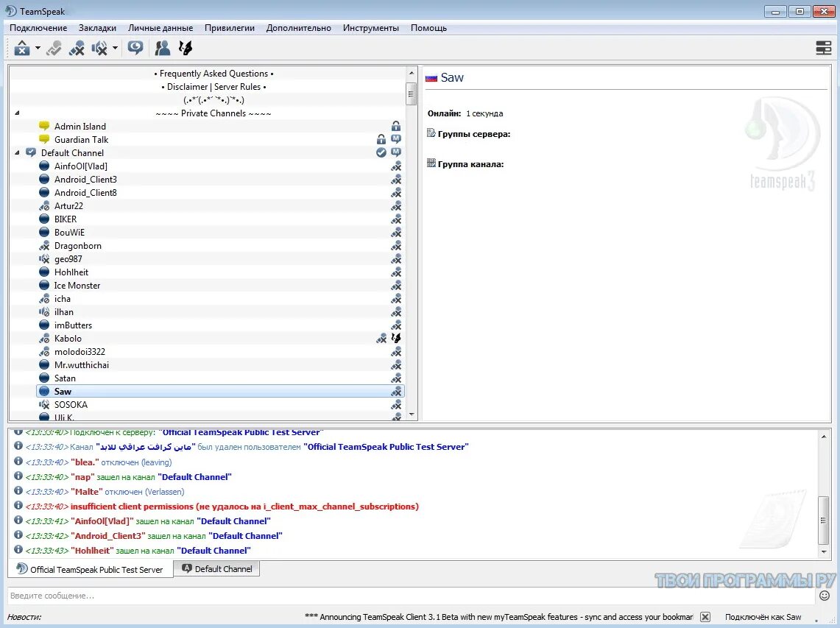This screenshot has height=628, width=840.
Task: Click the speaker status icon beside ilhan
Action: coord(44,312)
